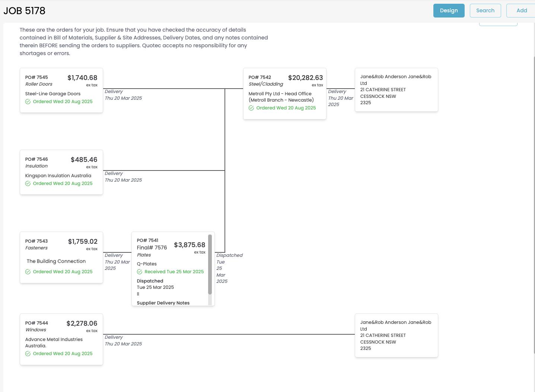Click green check icon on PO# 7543
Viewport: 535px width, 392px height.
(28, 272)
